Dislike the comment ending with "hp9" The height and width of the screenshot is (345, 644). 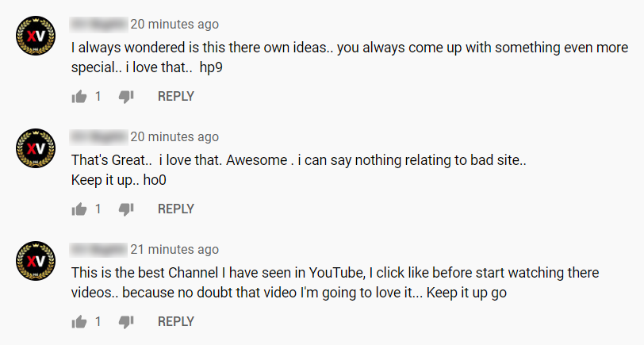click(x=126, y=97)
